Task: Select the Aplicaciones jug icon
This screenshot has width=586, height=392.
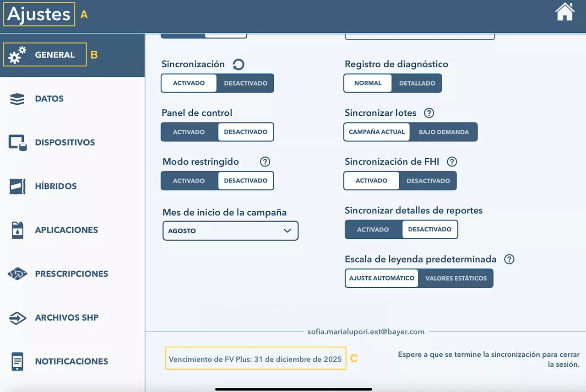Action: [17, 230]
